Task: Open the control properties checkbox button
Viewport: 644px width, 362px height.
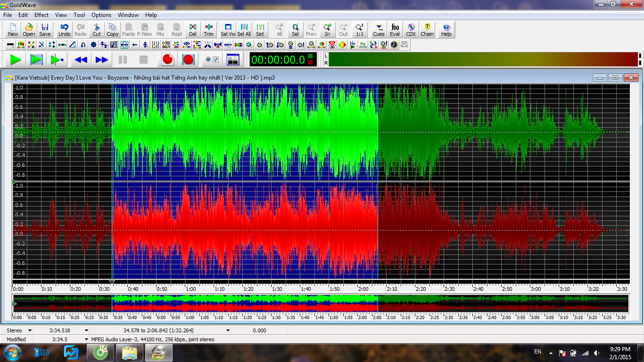Action: (x=212, y=60)
